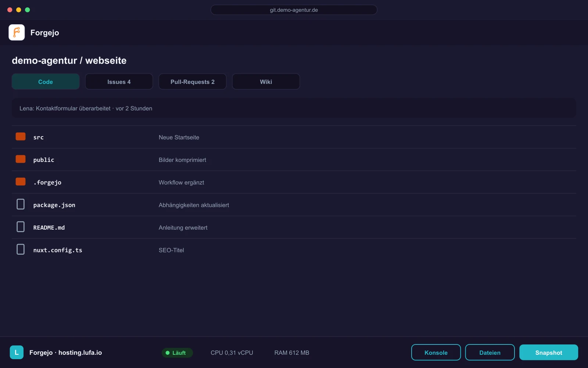This screenshot has width=588, height=368.
Task: Click the 'SEO-Titel' commit message
Action: [171, 250]
